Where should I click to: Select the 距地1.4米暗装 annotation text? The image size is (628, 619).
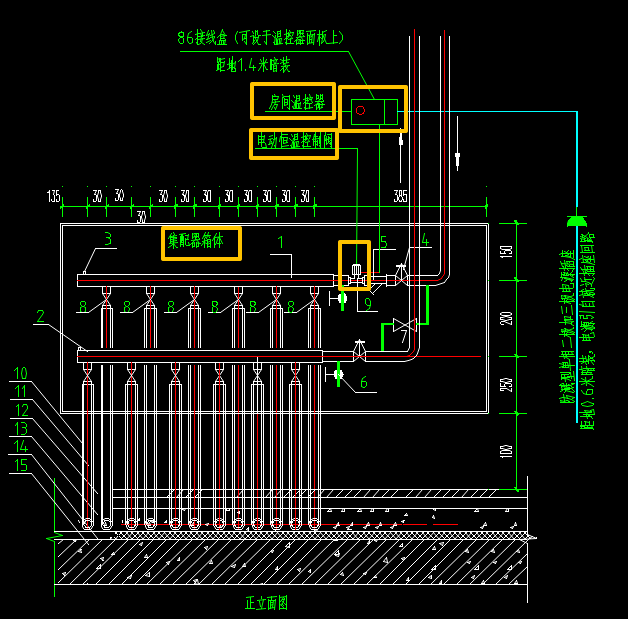[253, 65]
